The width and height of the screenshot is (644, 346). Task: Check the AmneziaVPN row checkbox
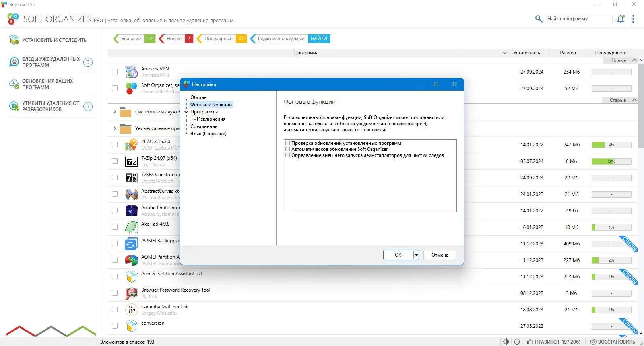coord(115,72)
